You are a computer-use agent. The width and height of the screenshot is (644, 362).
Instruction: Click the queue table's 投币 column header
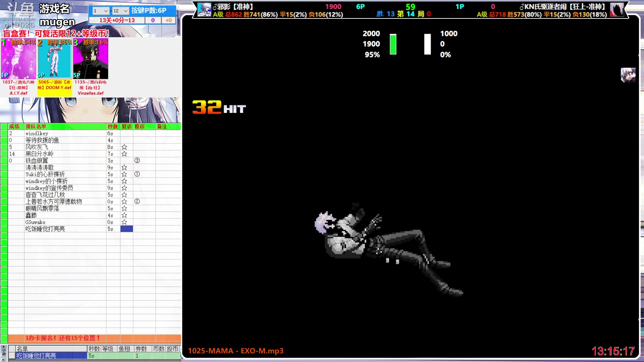pyautogui.click(x=144, y=126)
